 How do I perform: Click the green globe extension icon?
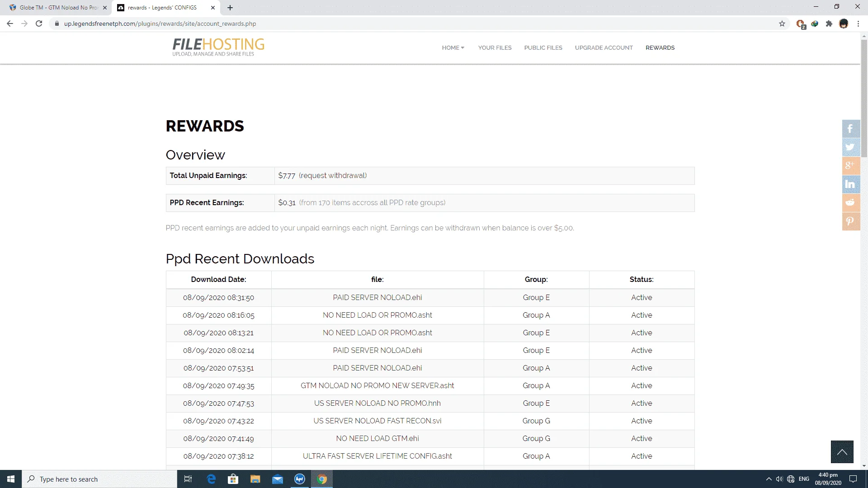click(x=815, y=23)
